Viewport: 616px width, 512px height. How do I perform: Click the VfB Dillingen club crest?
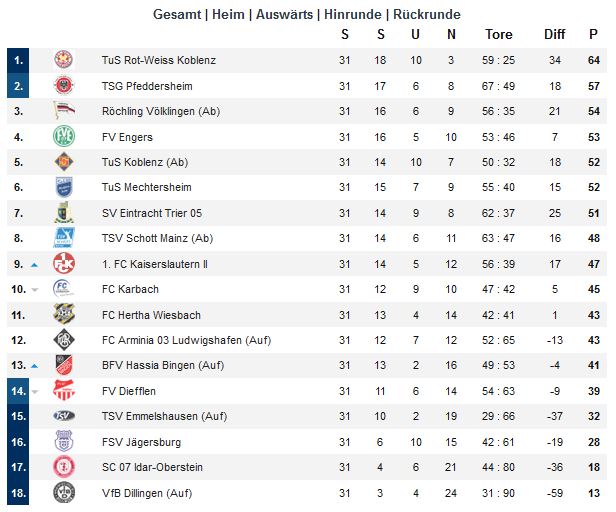click(64, 492)
